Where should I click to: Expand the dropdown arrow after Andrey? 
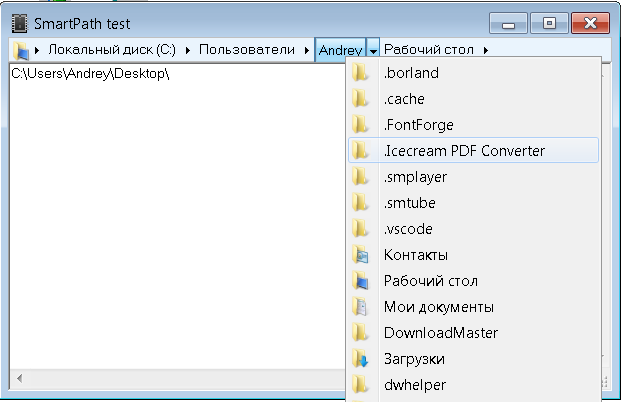click(x=373, y=50)
